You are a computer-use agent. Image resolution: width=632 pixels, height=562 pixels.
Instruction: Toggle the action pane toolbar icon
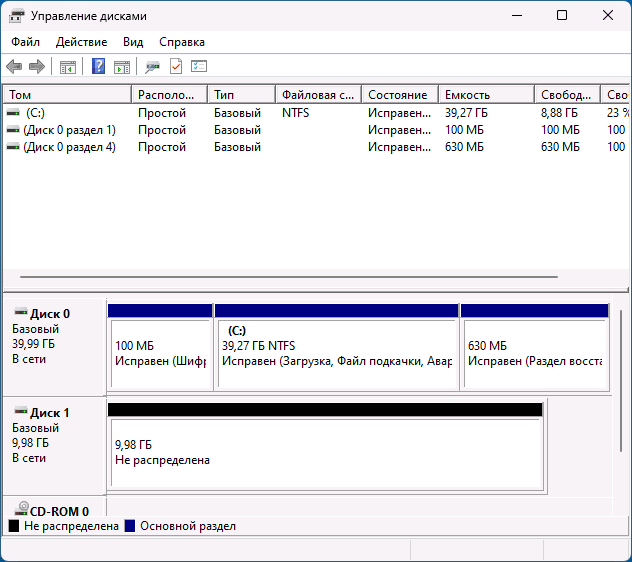coord(122,67)
